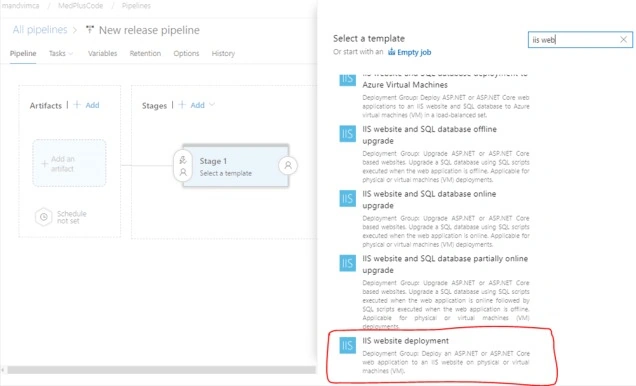Viewport: 636px width, 386px height.
Task: Click the Schedule not set label
Action: [71, 217]
